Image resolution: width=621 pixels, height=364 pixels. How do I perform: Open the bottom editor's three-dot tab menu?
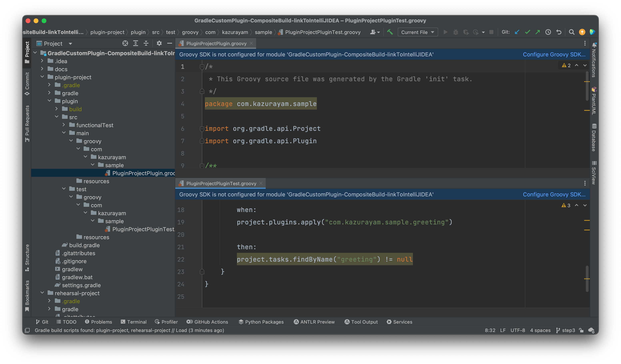[x=585, y=183]
